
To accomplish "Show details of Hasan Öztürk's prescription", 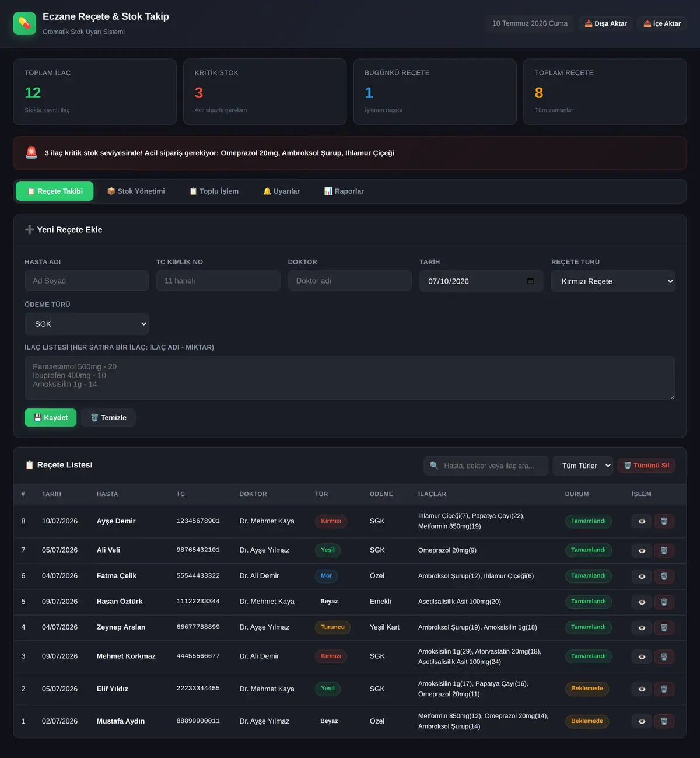I will pos(642,602).
